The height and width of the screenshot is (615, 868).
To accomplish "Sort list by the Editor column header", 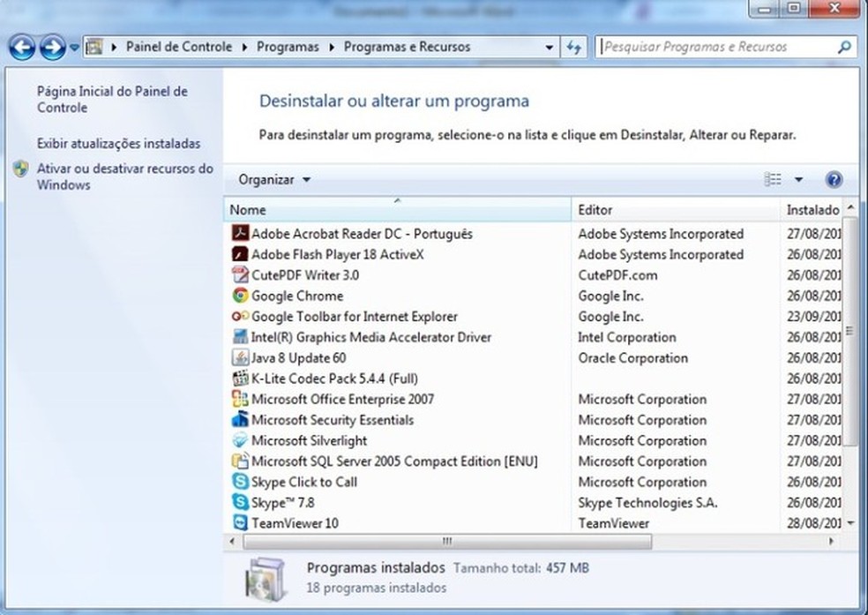I will click(676, 210).
